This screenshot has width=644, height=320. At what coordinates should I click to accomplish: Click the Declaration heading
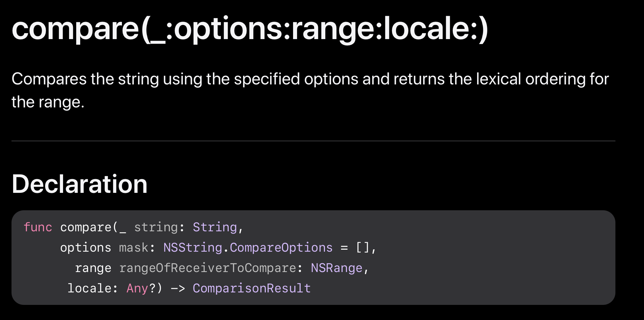[x=80, y=184]
